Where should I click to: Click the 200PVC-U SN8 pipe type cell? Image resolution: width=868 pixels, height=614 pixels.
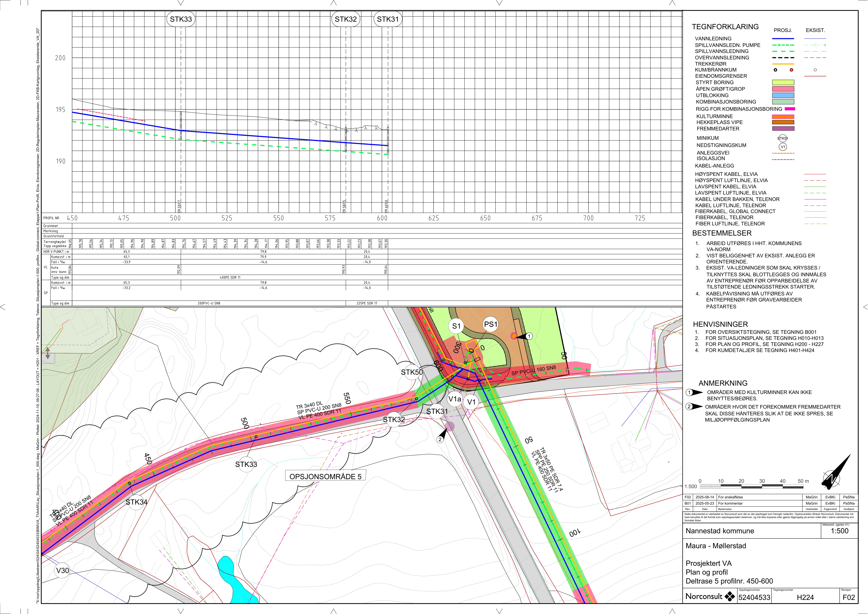[x=209, y=303]
